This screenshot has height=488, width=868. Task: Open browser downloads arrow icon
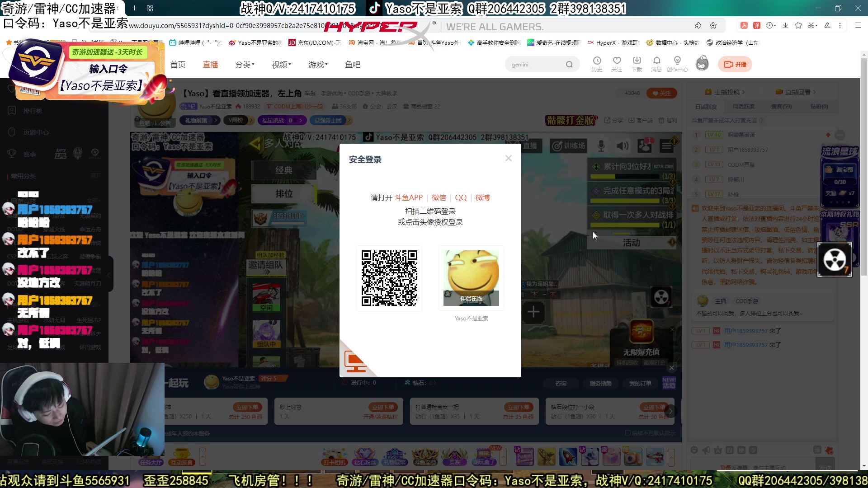pyautogui.click(x=785, y=25)
